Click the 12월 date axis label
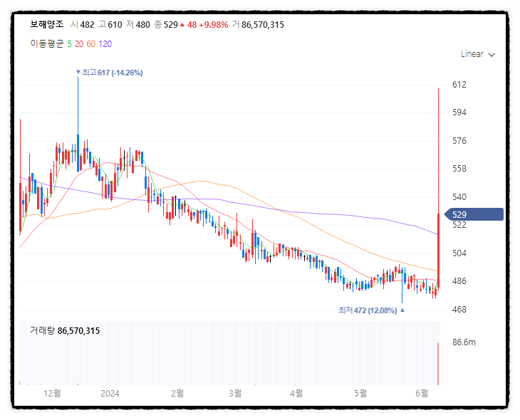Viewport: 520px width, 420px height. pyautogui.click(x=52, y=393)
